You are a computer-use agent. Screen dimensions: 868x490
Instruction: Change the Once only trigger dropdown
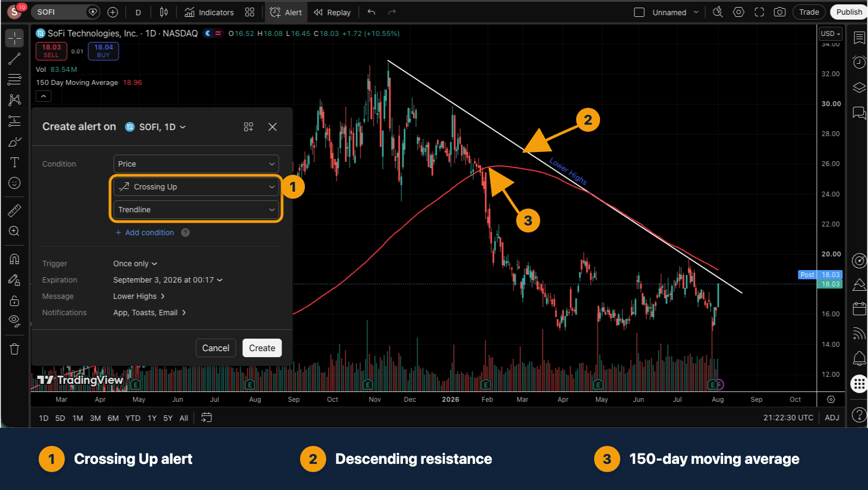click(135, 264)
